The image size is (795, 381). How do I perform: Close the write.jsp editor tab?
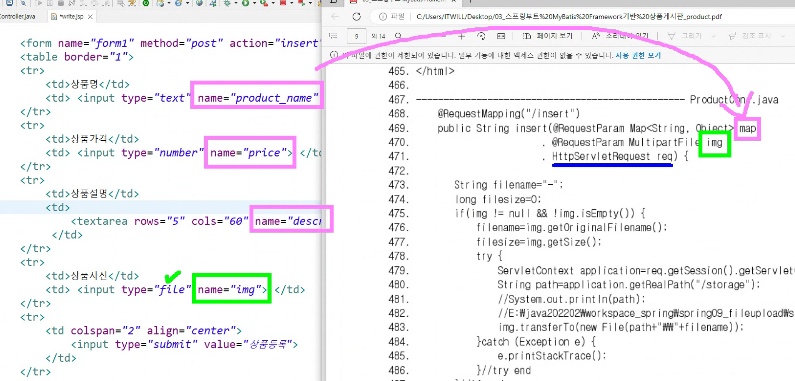90,17
